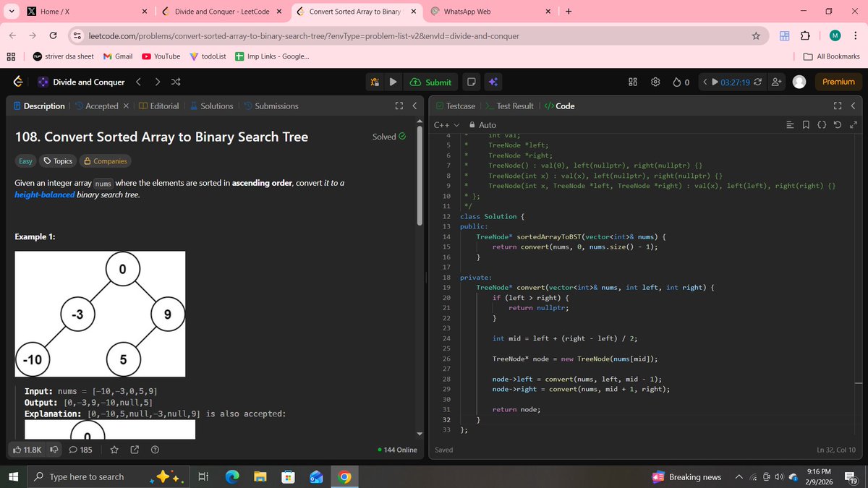The height and width of the screenshot is (488, 868).
Task: Open the Solutions tab
Action: click(210, 106)
